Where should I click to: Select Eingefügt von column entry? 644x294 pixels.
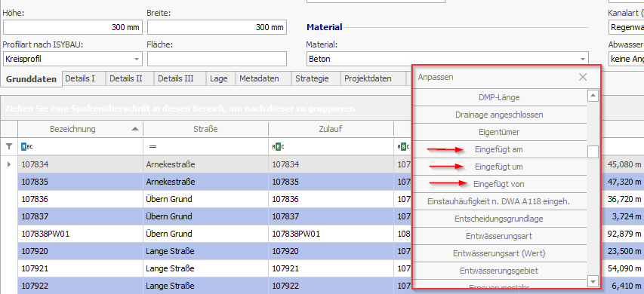click(499, 184)
